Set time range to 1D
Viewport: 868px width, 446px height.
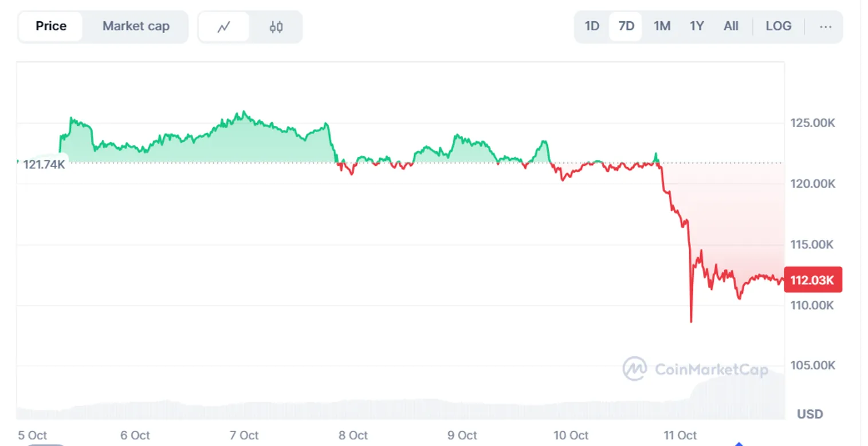[x=592, y=26]
